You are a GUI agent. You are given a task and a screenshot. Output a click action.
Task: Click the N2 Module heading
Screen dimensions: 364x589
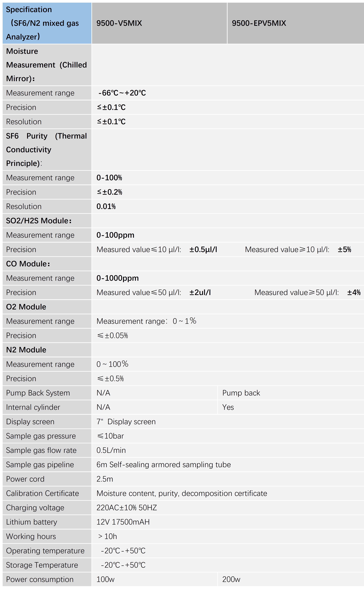coord(26,350)
